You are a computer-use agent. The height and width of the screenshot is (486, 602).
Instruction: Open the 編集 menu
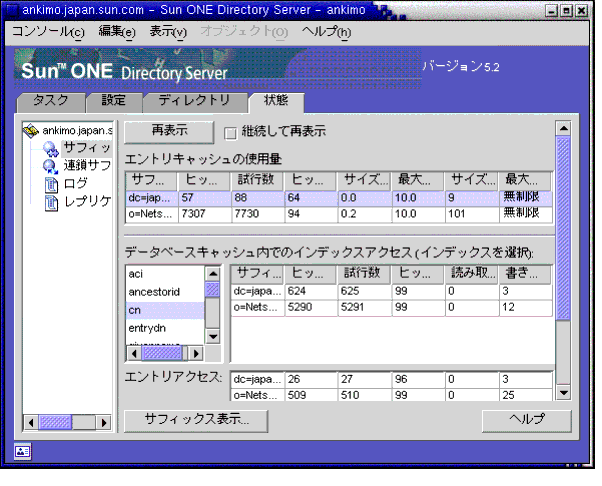[117, 32]
